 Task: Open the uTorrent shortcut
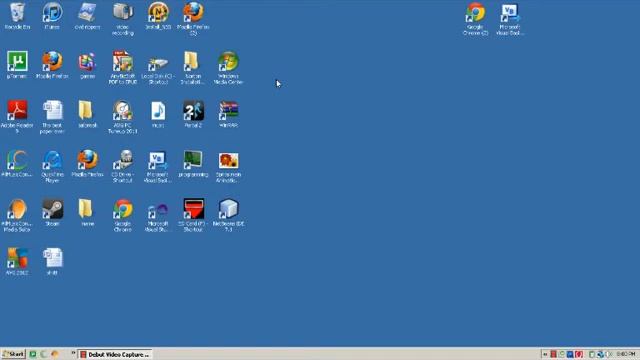17,65
